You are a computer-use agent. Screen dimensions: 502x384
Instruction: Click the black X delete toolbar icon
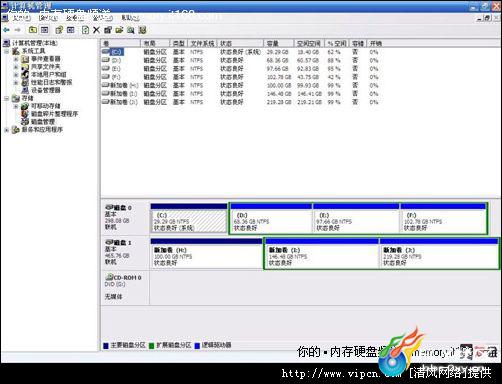click(96, 30)
